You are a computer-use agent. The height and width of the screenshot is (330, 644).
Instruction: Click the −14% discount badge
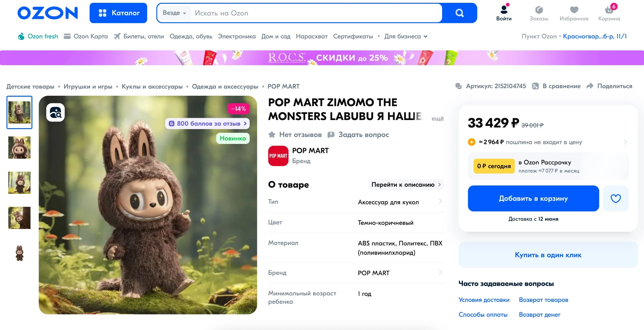pos(238,109)
